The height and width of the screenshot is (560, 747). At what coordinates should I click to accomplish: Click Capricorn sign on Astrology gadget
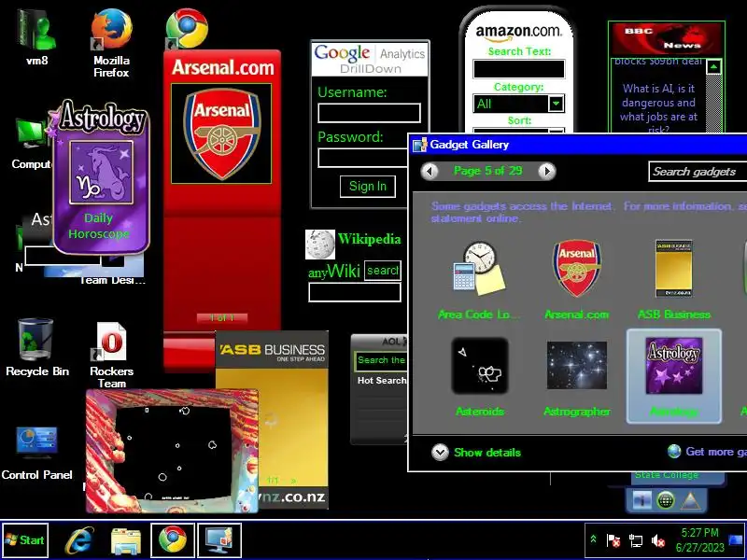click(x=101, y=173)
